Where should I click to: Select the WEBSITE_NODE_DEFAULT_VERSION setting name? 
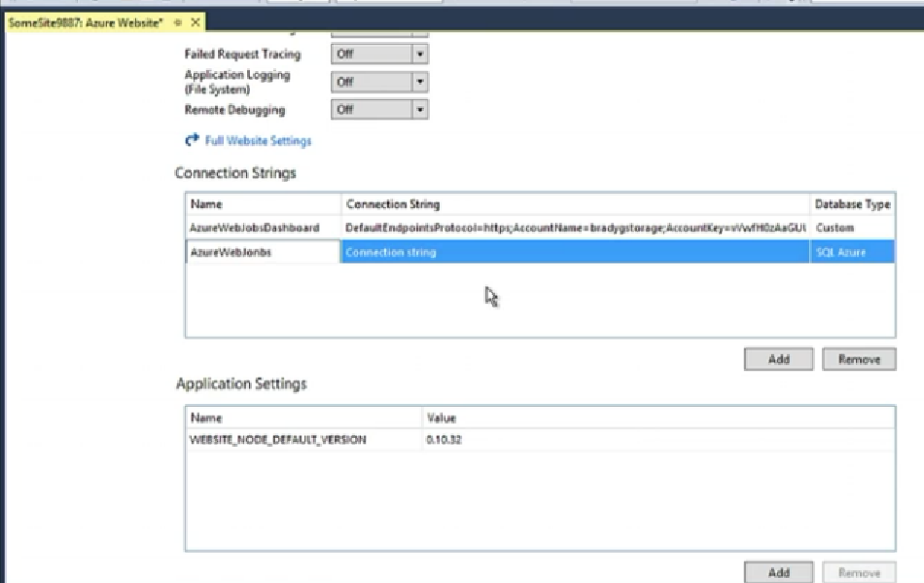click(278, 440)
